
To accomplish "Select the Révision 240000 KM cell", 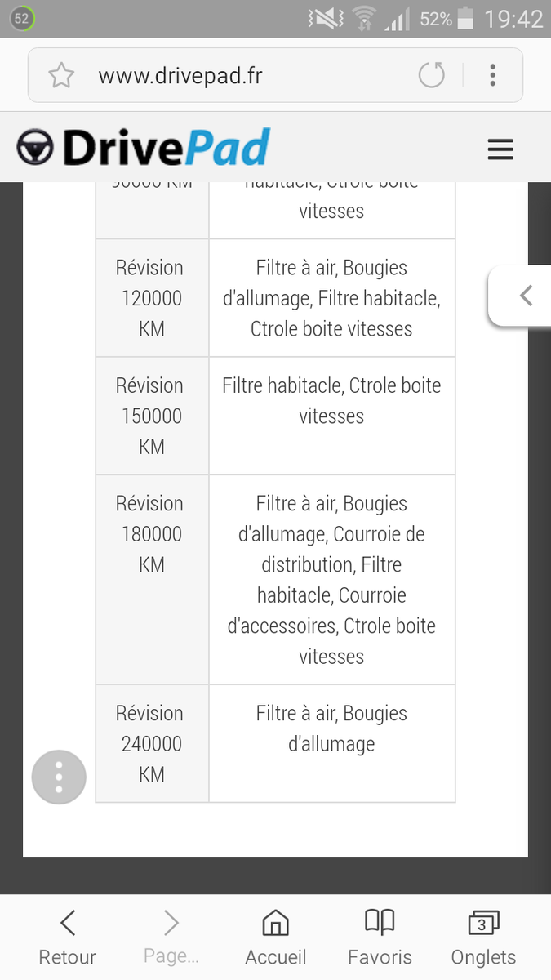I will click(x=152, y=743).
